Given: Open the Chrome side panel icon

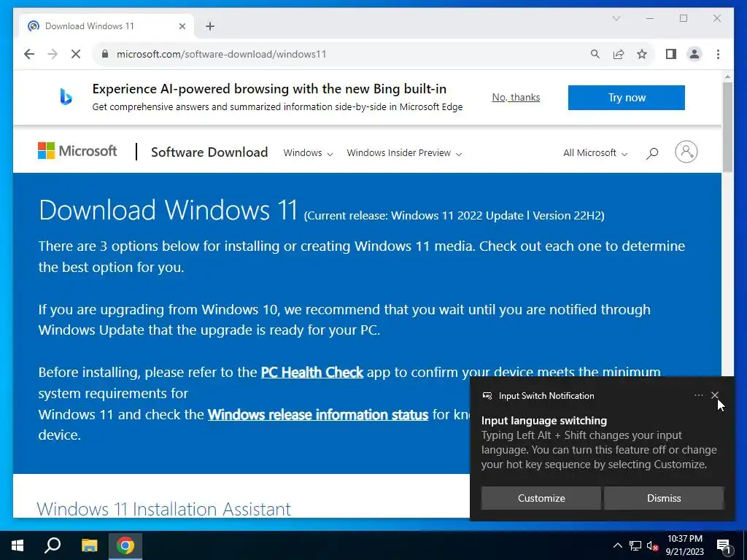Looking at the screenshot, I should point(671,54).
